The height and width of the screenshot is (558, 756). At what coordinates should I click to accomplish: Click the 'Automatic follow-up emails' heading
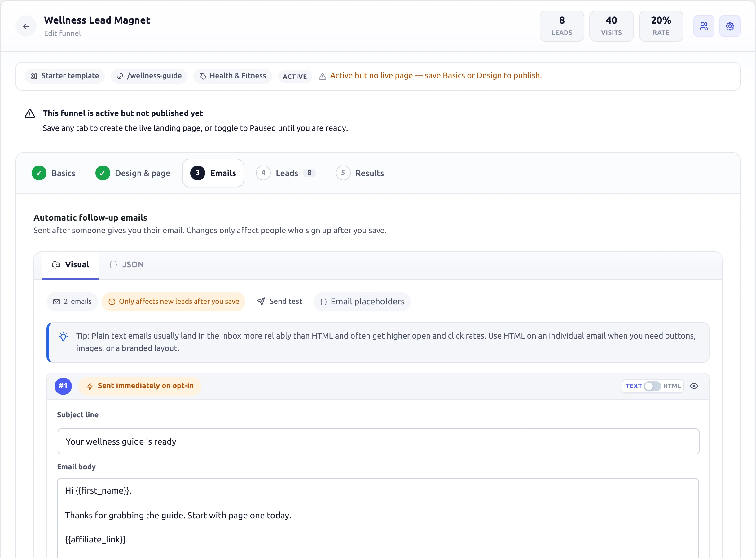pyautogui.click(x=90, y=218)
